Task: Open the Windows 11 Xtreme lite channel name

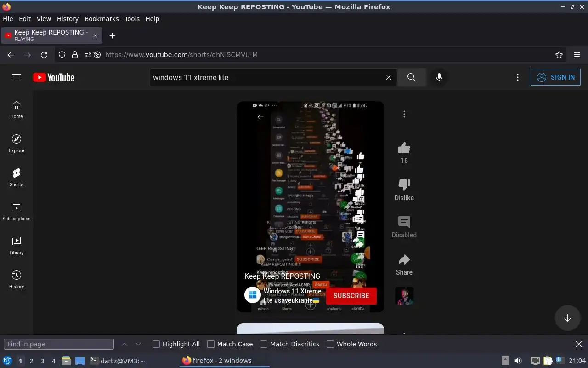Action: click(x=293, y=296)
